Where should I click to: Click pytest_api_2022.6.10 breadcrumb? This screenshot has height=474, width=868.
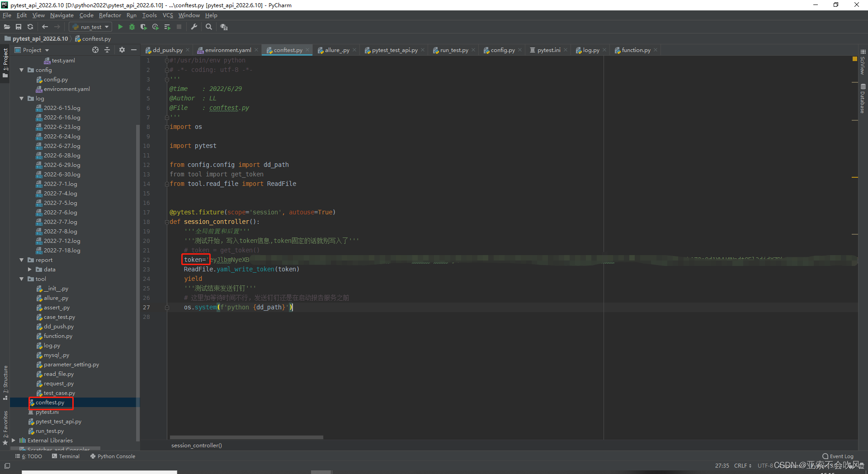tap(36, 39)
